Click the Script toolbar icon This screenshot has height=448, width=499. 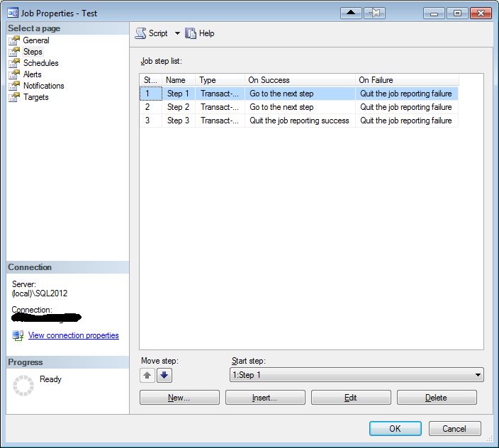pos(140,33)
